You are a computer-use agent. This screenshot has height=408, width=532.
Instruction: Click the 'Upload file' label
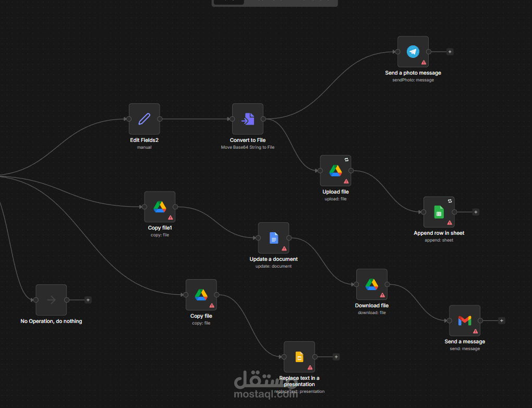[335, 191]
